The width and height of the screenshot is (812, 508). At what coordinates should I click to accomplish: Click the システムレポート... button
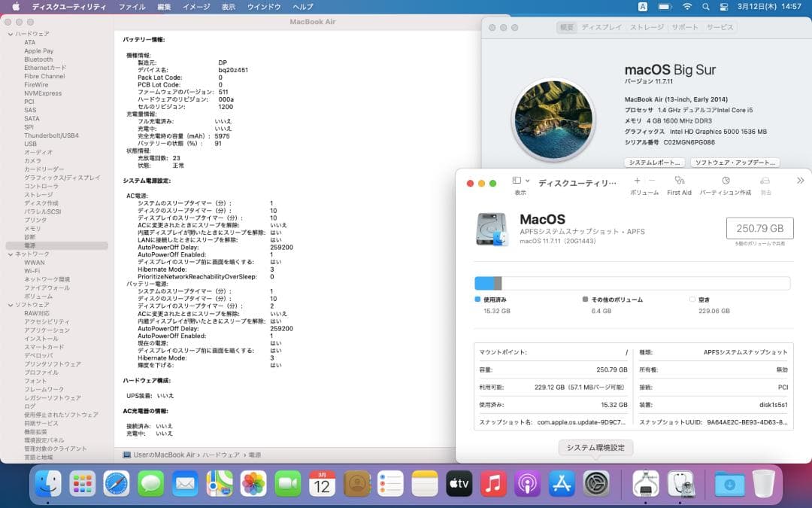655,163
